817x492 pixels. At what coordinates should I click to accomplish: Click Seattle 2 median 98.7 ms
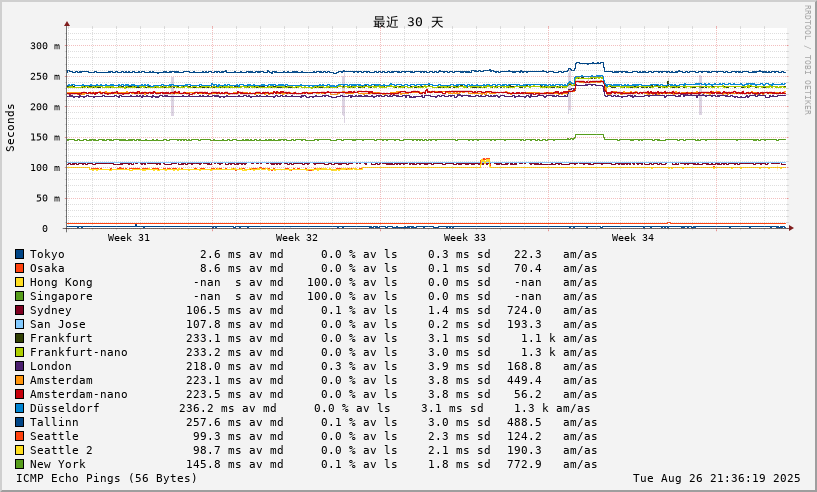pos(217,450)
